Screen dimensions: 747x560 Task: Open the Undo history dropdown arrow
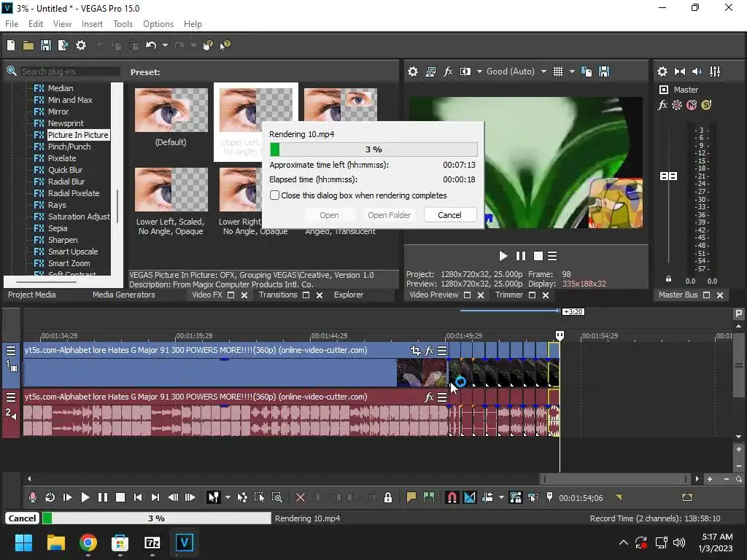pos(165,45)
